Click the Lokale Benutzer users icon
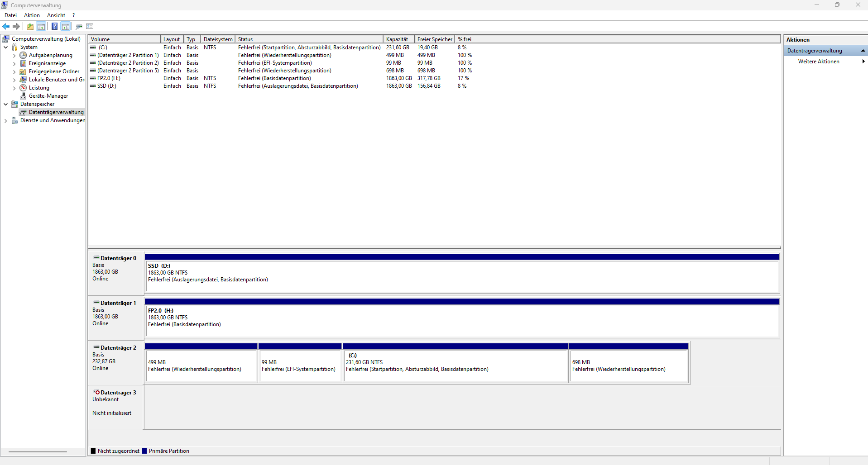 pos(24,80)
